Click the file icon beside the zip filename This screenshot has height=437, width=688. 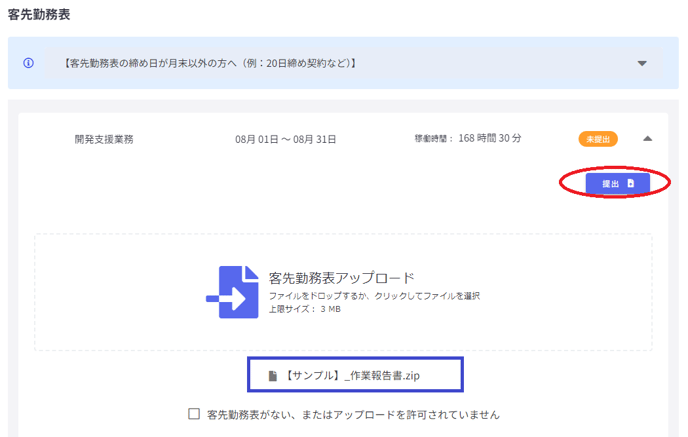[x=272, y=376]
